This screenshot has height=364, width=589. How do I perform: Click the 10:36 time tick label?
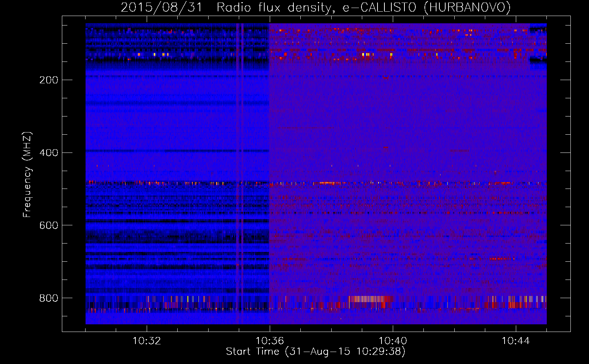click(270, 341)
